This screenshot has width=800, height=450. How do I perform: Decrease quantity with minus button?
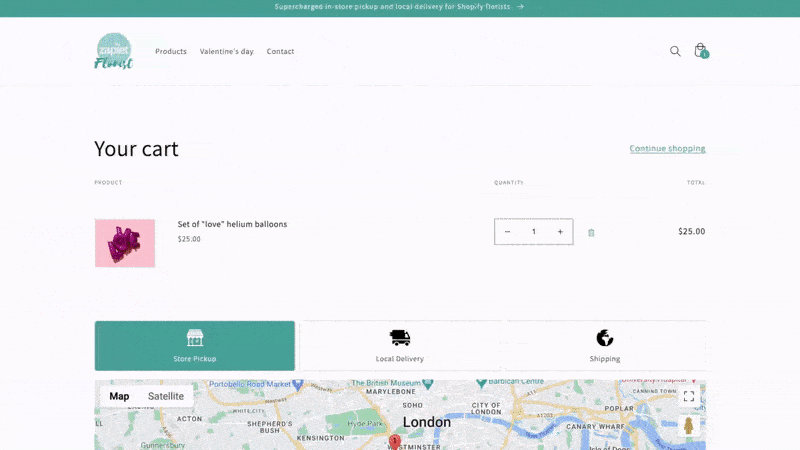(x=507, y=232)
